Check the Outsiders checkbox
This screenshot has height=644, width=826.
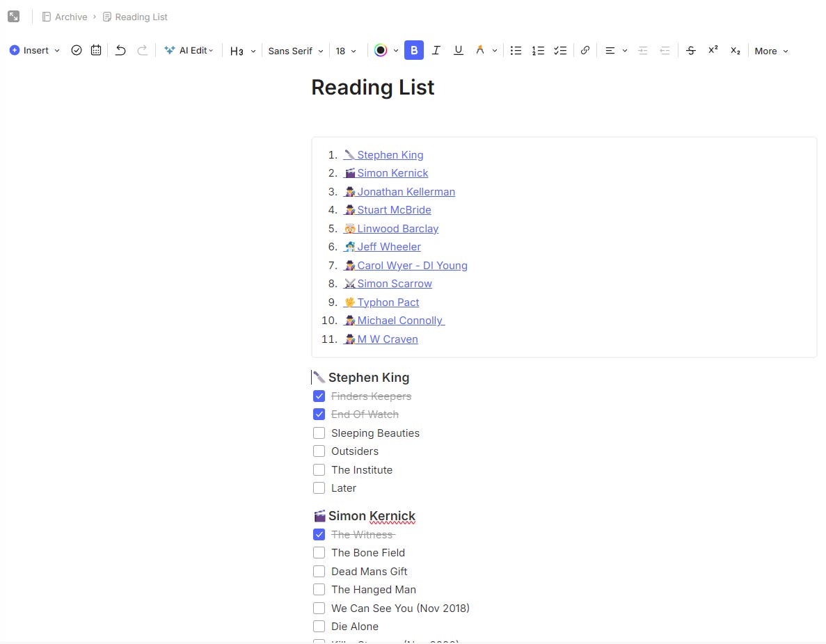coord(319,451)
